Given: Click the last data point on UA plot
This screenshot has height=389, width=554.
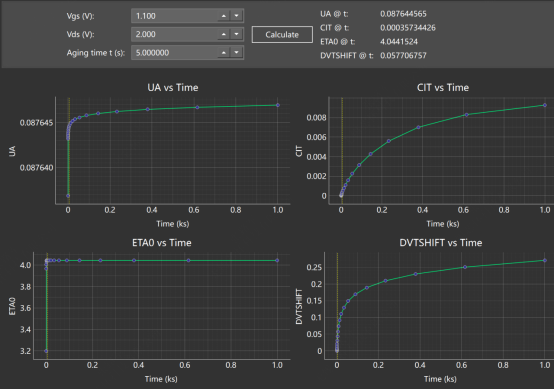Looking at the screenshot, I should [x=278, y=105].
